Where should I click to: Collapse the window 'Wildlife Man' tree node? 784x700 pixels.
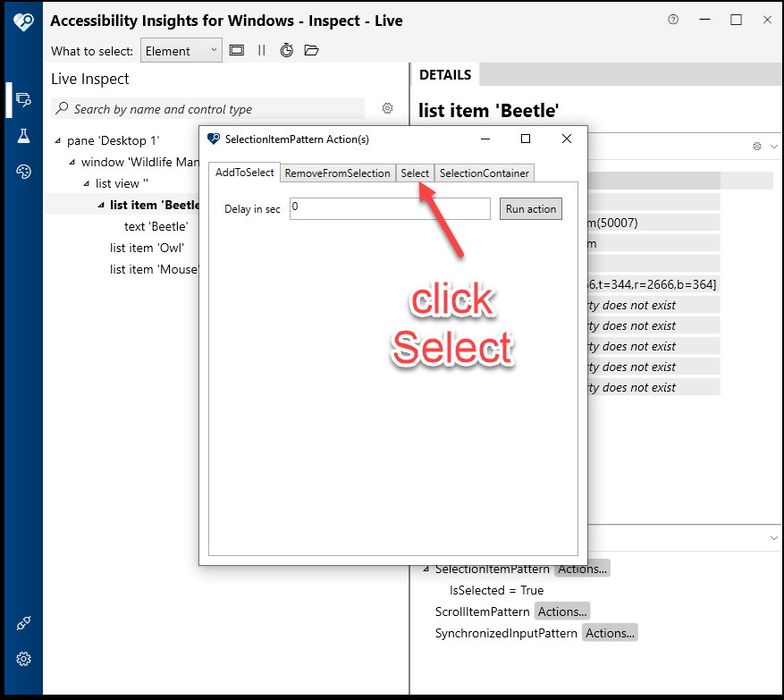(72, 162)
